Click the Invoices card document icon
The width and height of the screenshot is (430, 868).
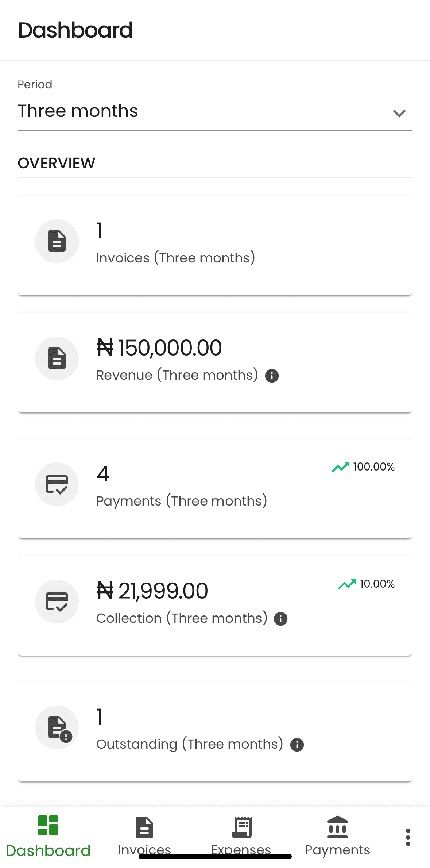coord(57,241)
